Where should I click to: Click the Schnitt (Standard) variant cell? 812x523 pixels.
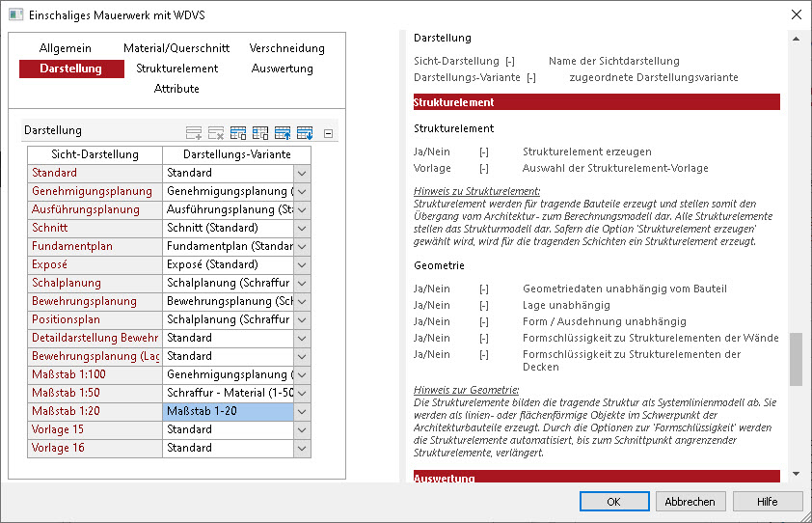(229, 228)
